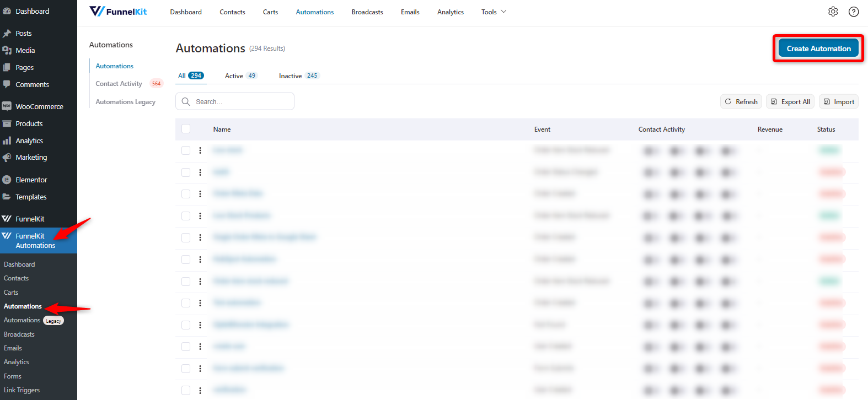Tick the select-all checkbox in table header
Viewport: 868px width, 400px height.
tap(186, 129)
